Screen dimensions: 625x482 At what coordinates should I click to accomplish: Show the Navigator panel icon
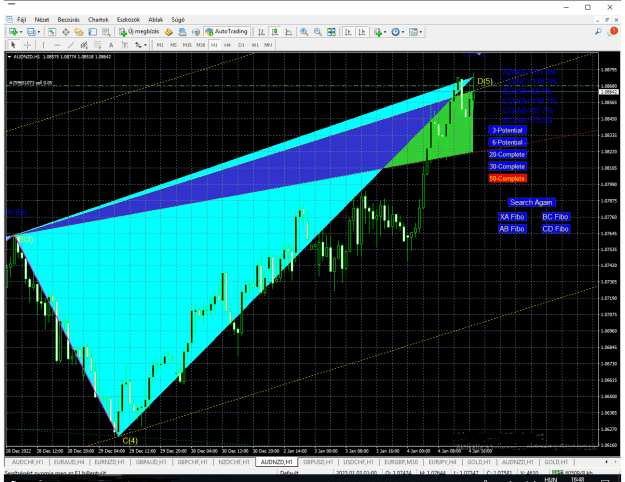point(79,32)
